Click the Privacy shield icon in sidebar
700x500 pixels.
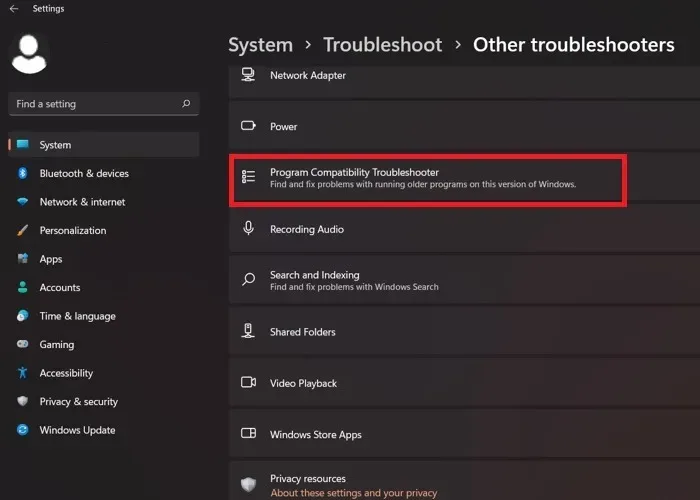(x=22, y=401)
